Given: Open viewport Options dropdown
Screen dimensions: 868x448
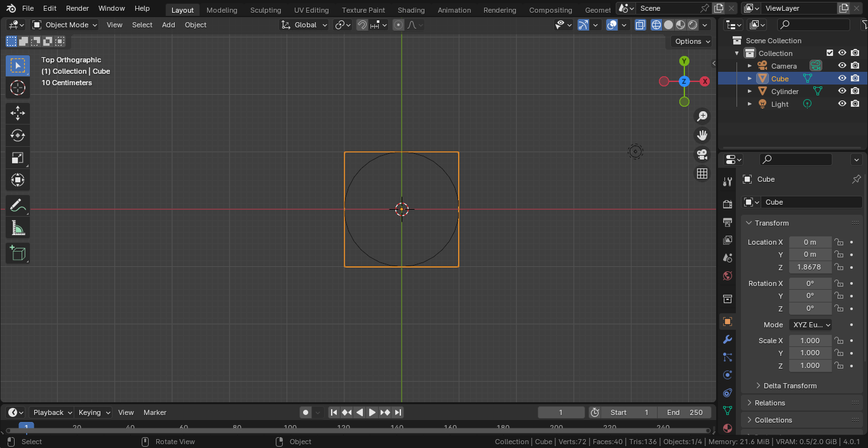Looking at the screenshot, I should coord(693,41).
